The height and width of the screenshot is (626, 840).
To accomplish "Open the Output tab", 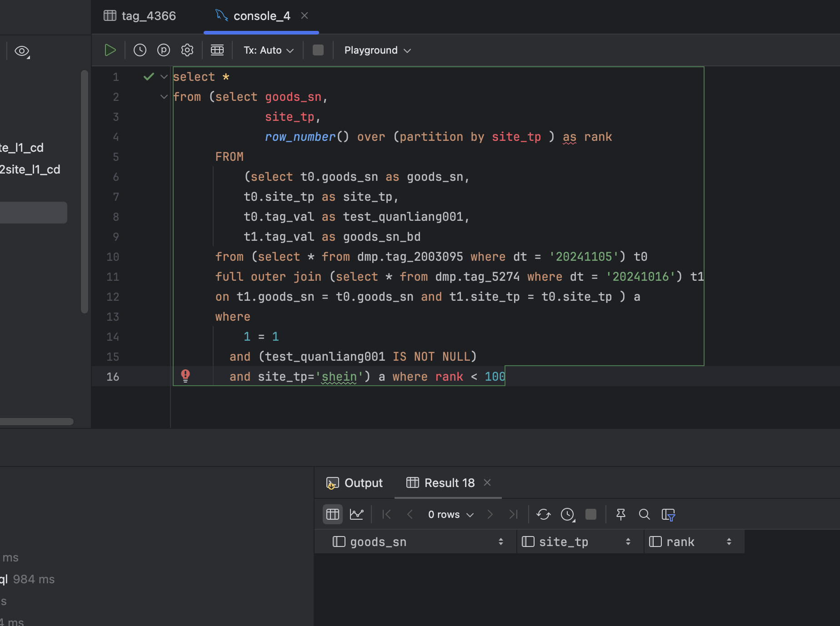I will 355,483.
